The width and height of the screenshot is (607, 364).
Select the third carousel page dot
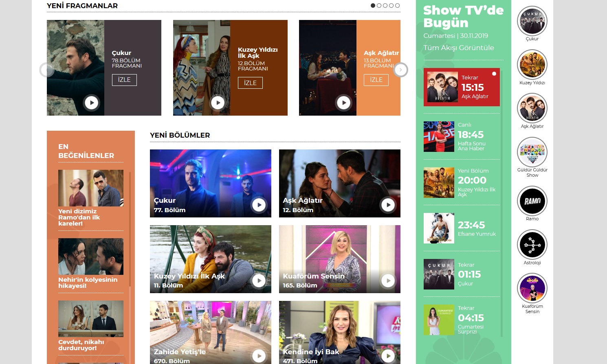point(385,6)
